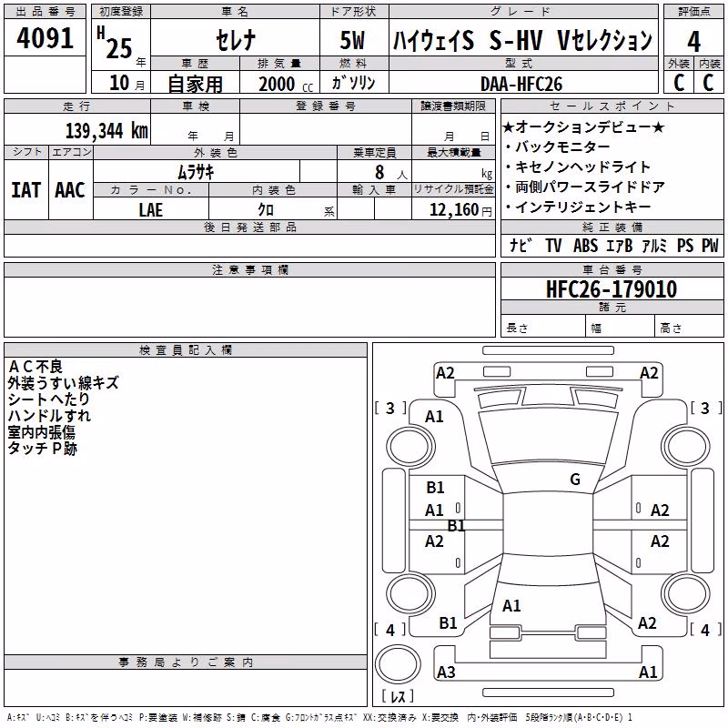Click the interior color クロ
728x728 pixels.
(x=266, y=210)
